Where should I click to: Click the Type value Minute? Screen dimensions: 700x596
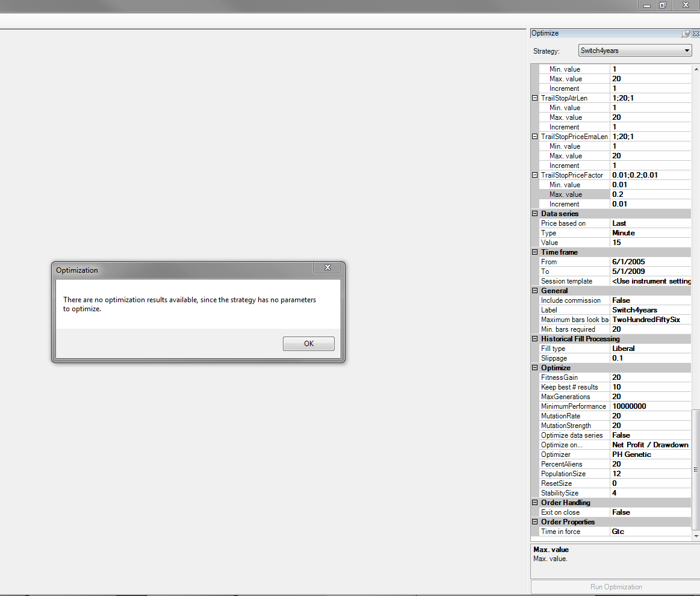pyautogui.click(x=651, y=232)
